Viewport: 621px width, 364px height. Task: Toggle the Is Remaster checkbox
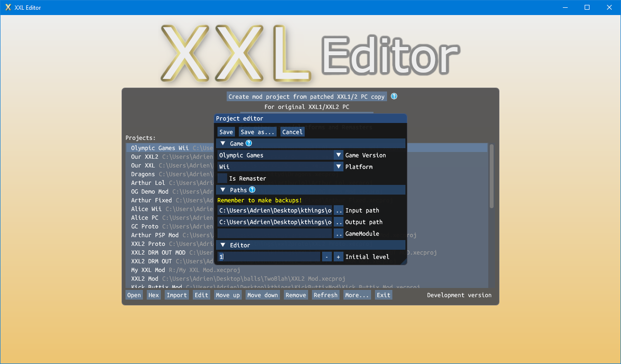tap(222, 178)
